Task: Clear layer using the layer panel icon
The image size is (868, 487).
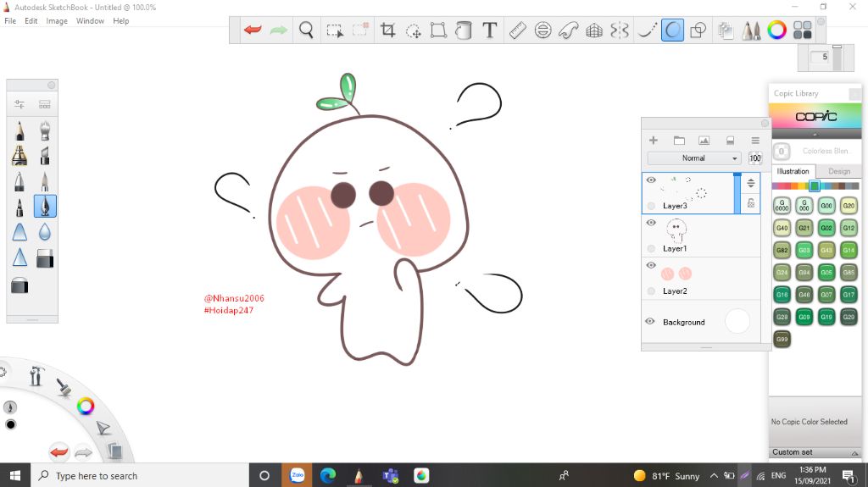Action: click(730, 141)
